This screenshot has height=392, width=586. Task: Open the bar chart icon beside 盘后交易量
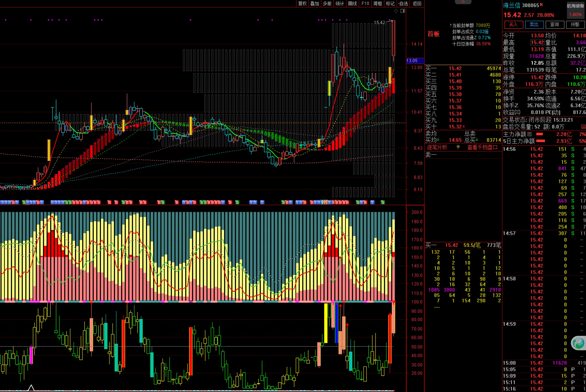[x=584, y=127]
